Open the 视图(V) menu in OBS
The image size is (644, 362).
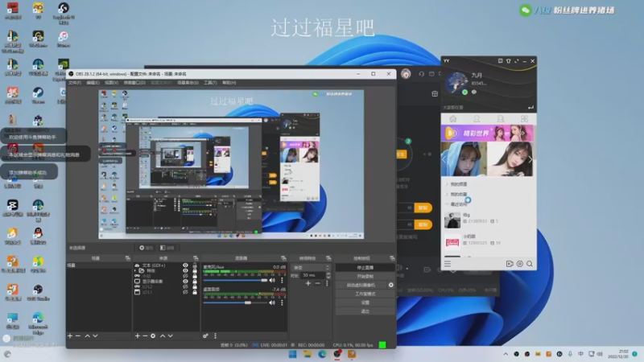click(x=111, y=83)
